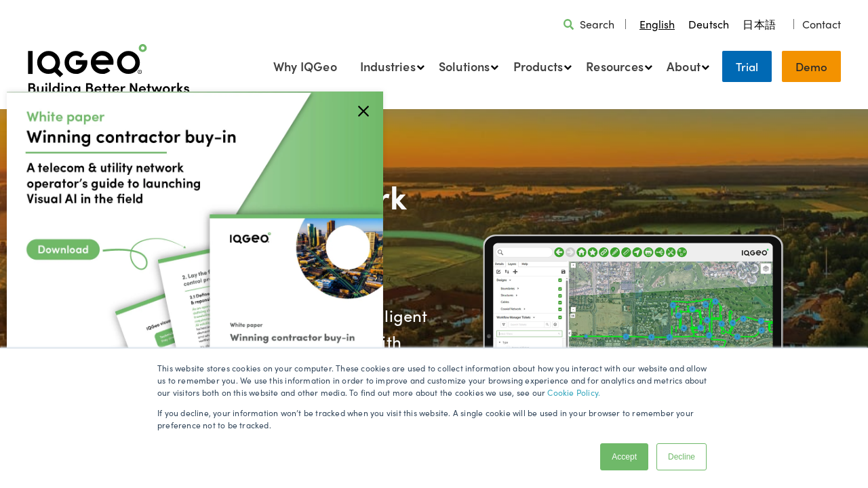Expand the Industries dropdown chevron
The height and width of the screenshot is (488, 868).
point(421,67)
